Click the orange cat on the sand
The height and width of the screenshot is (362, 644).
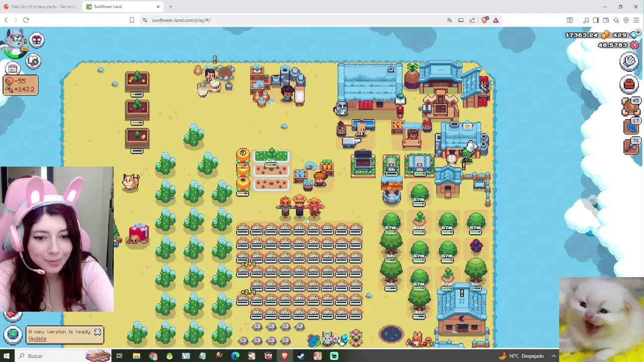(131, 182)
